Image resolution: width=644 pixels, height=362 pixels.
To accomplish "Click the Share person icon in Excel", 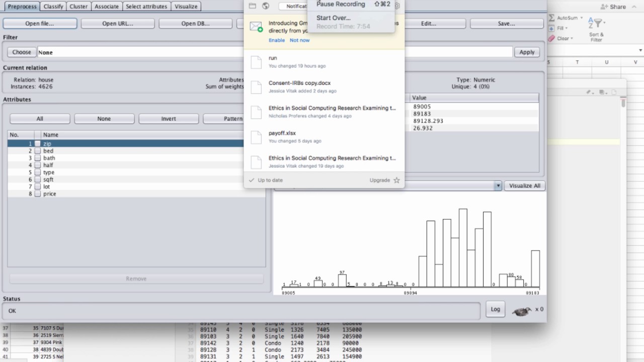I will [x=604, y=7].
